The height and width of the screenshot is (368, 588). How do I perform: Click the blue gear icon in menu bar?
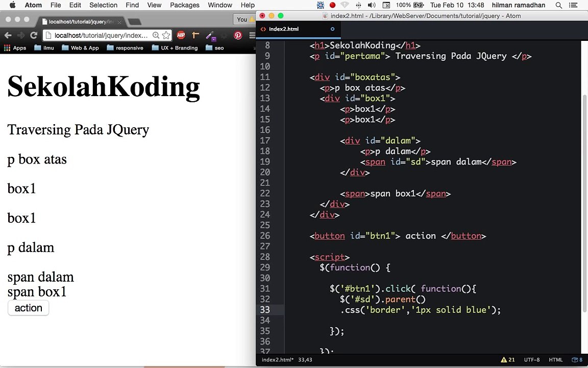(x=320, y=5)
